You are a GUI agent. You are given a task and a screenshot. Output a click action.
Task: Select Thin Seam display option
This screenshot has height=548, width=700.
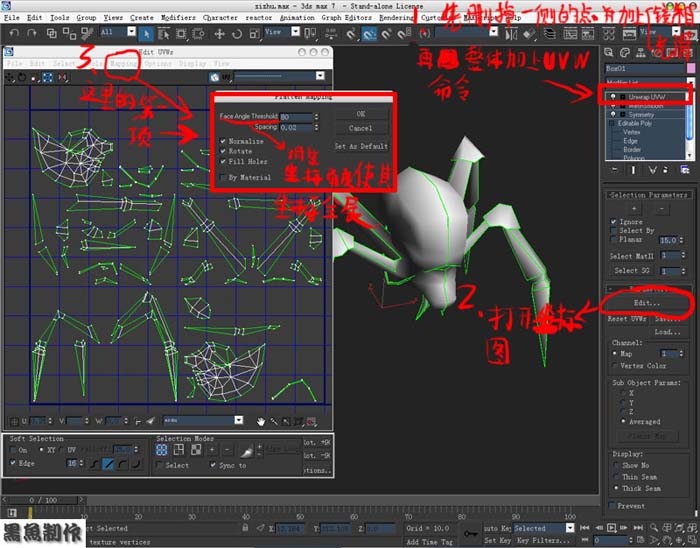pyautogui.click(x=616, y=477)
